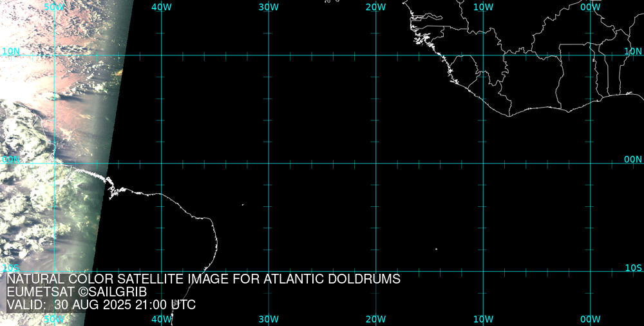This screenshot has width=644, height=326.
Task: Click the 10S label on the left edge
Action: (10, 268)
